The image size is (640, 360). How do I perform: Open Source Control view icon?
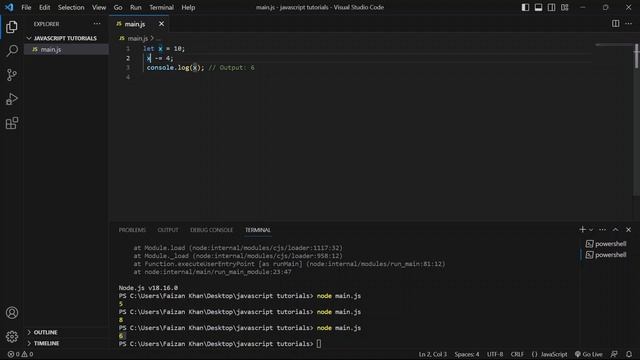coord(12,75)
